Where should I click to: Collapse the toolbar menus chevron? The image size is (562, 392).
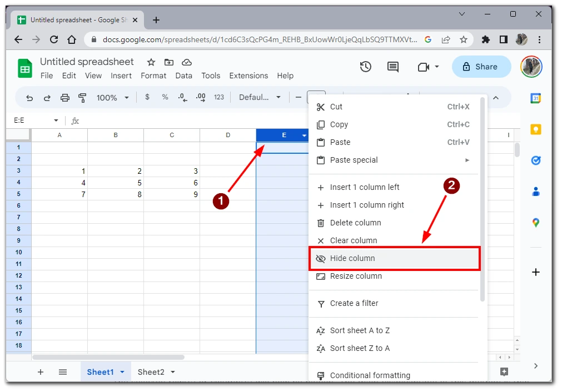point(496,98)
